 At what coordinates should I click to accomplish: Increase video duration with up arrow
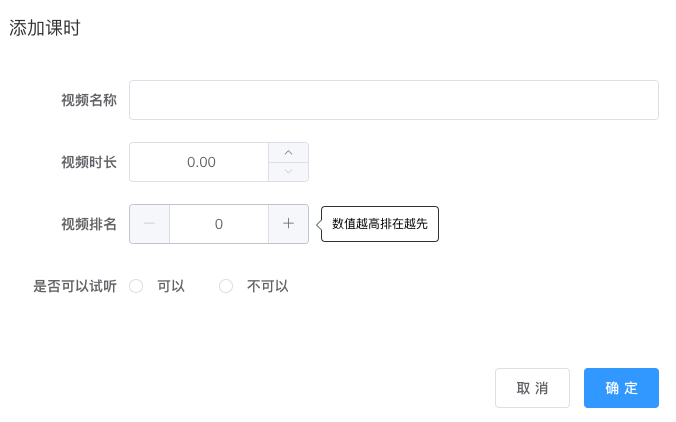288,152
